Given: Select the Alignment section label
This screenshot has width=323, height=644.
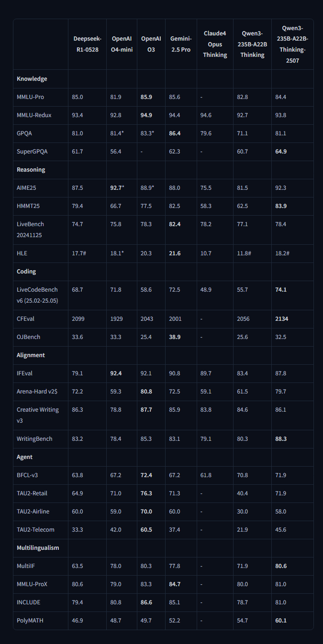Looking at the screenshot, I should [x=31, y=355].
